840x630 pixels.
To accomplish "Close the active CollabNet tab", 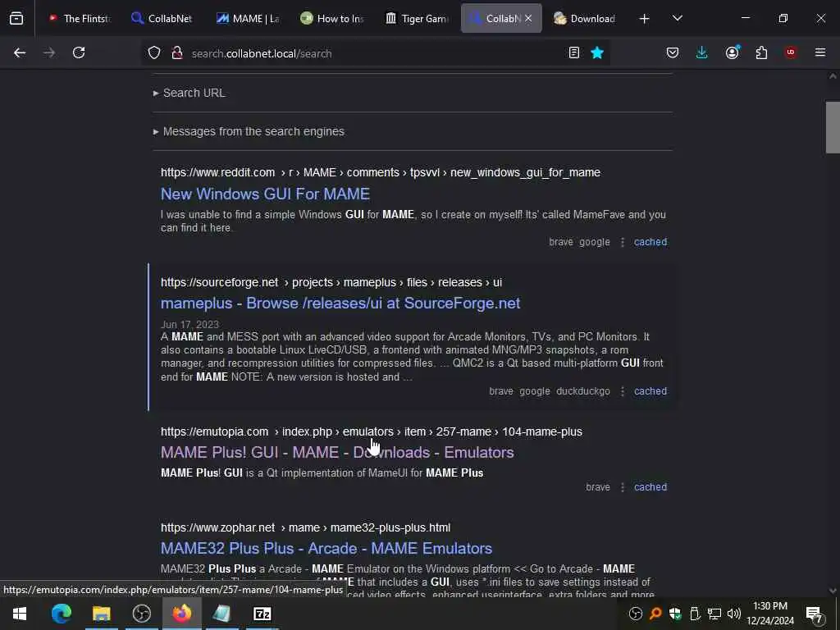I will pos(528,18).
